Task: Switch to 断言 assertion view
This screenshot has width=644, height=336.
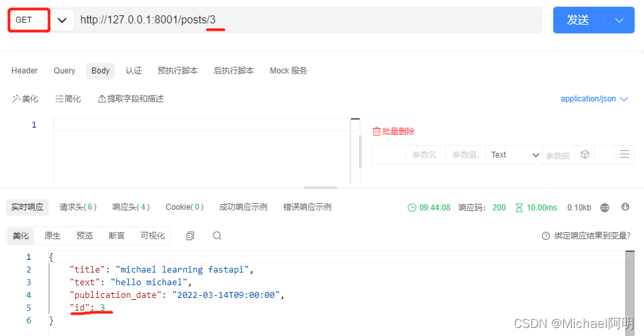Action: pyautogui.click(x=117, y=236)
